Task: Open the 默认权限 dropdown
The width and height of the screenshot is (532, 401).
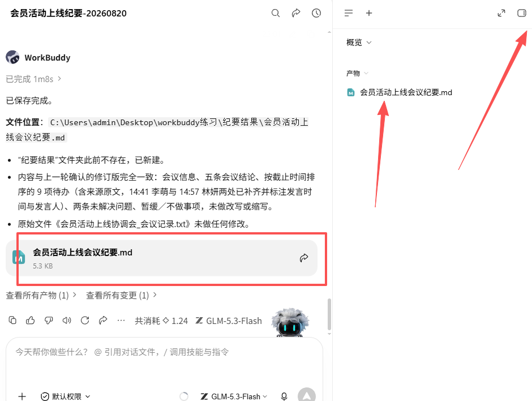Action: [66, 396]
